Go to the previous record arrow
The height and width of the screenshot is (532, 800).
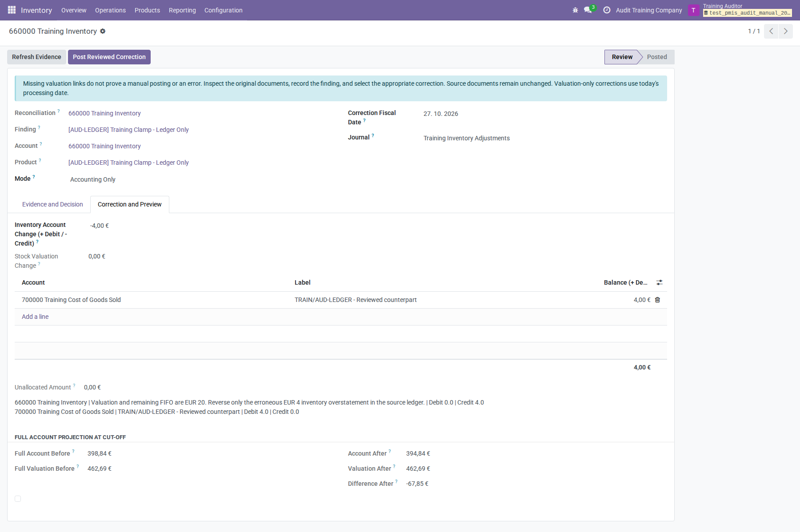pyautogui.click(x=771, y=31)
